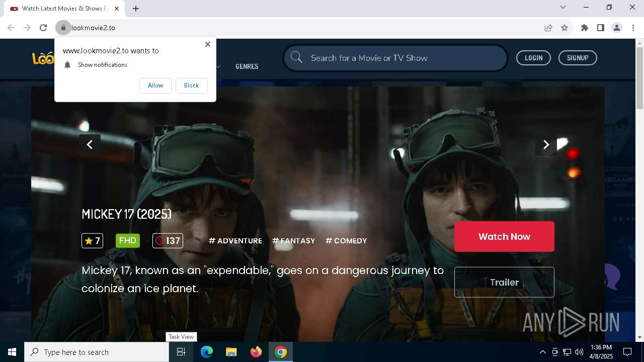The height and width of the screenshot is (362, 644).
Task: Allow notifications from lookmovie2.to
Action: click(155, 85)
